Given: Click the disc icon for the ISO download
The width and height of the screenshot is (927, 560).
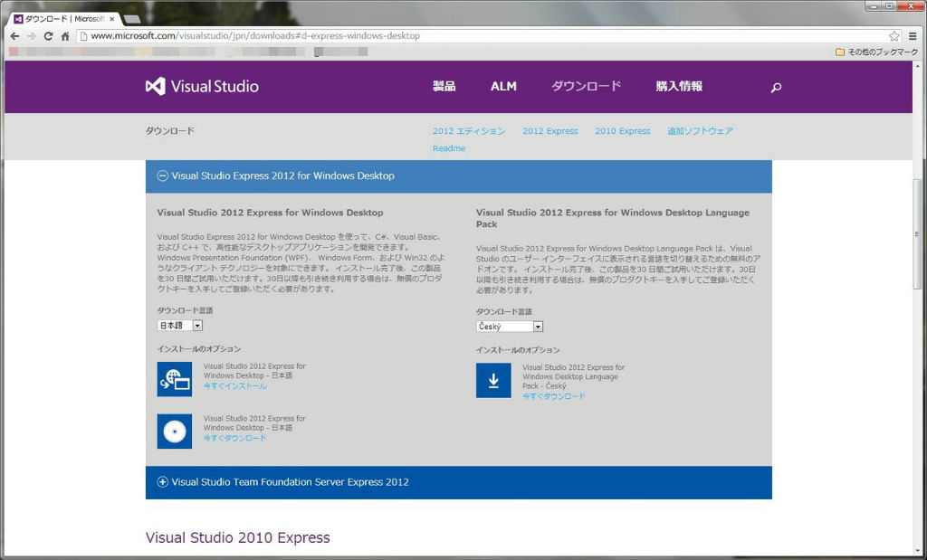Looking at the screenshot, I should (x=174, y=431).
